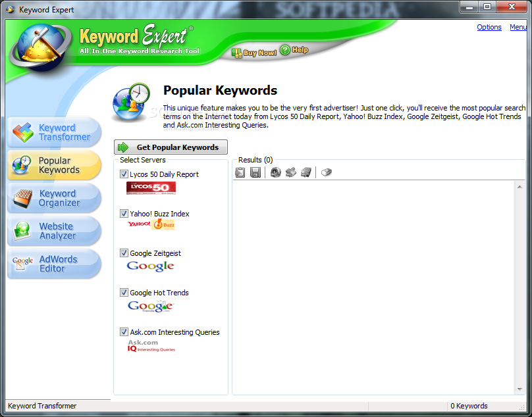532x417 pixels.
Task: Minimize the Keyword Expert window
Action: point(469,7)
